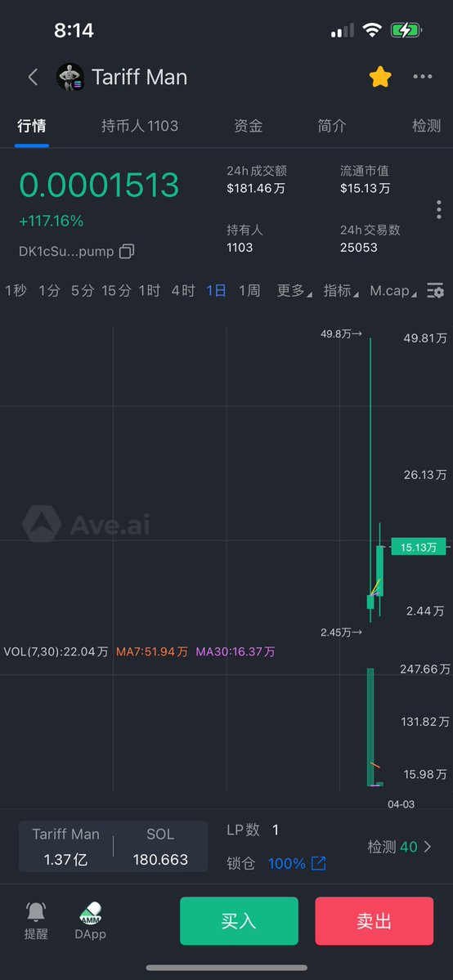453x980 pixels.
Task: Open the 指标 indicators dropdown
Action: [341, 291]
